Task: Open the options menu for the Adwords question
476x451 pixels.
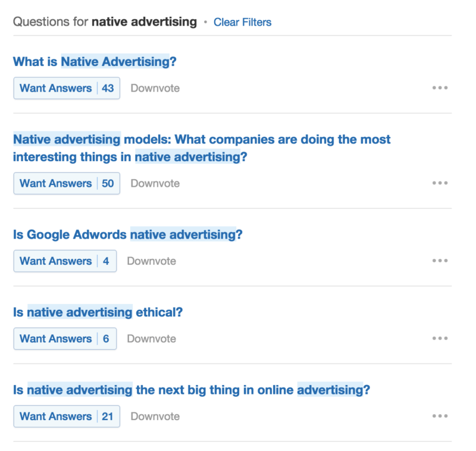Action: point(440,260)
